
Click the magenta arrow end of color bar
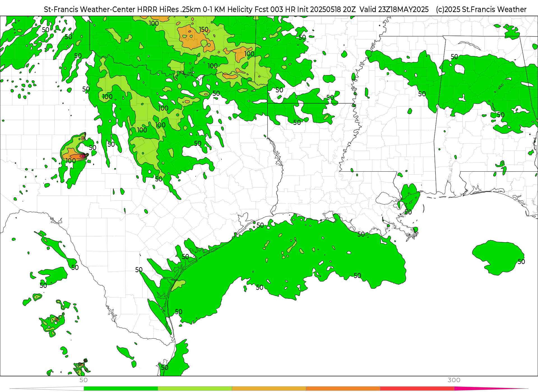pyautogui.click(x=490, y=389)
